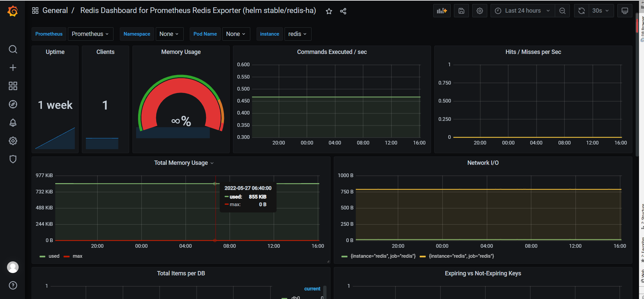644x299 pixels.
Task: Open the instance redis dropdown
Action: 298,34
